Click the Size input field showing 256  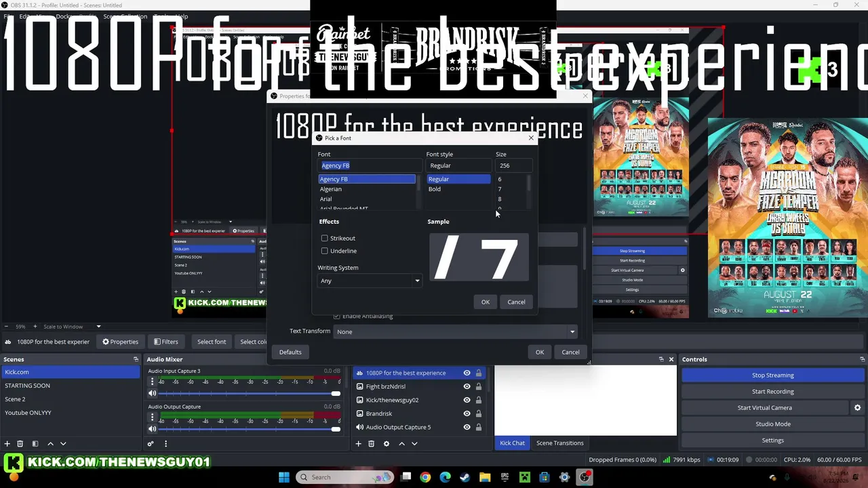[513, 165]
